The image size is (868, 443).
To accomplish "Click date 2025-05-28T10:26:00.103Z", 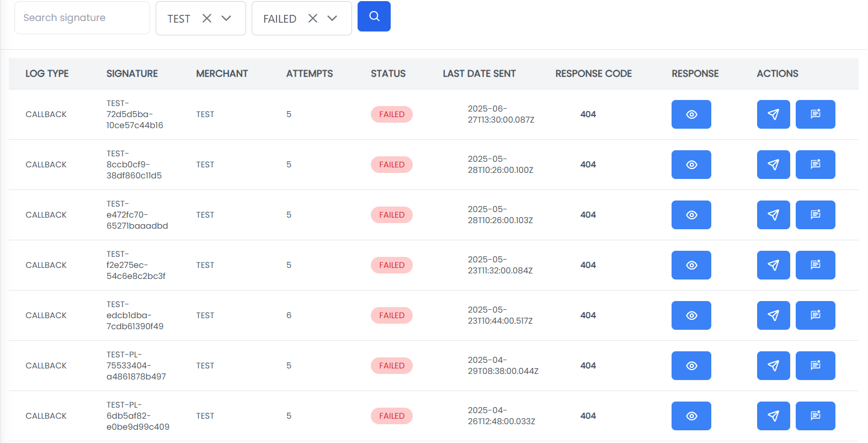I will [x=500, y=215].
